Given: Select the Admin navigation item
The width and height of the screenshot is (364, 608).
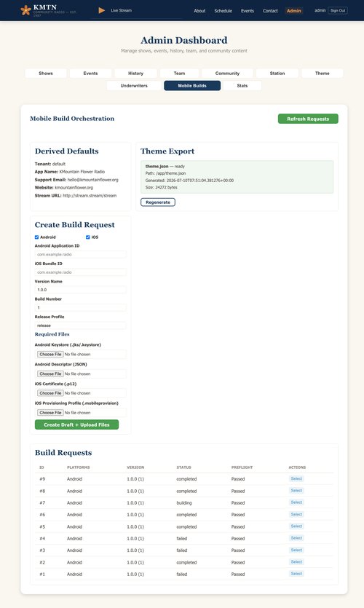Looking at the screenshot, I should 294,11.
